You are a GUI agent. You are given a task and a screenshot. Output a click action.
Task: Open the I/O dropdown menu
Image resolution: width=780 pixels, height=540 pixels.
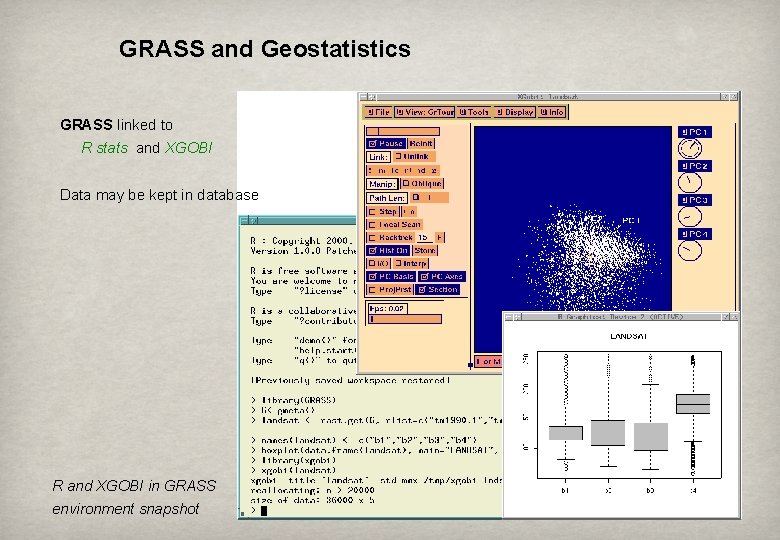379,264
